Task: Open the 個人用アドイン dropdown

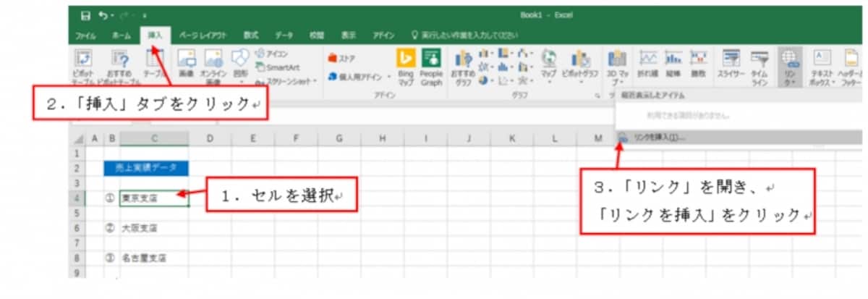Action: point(359,75)
